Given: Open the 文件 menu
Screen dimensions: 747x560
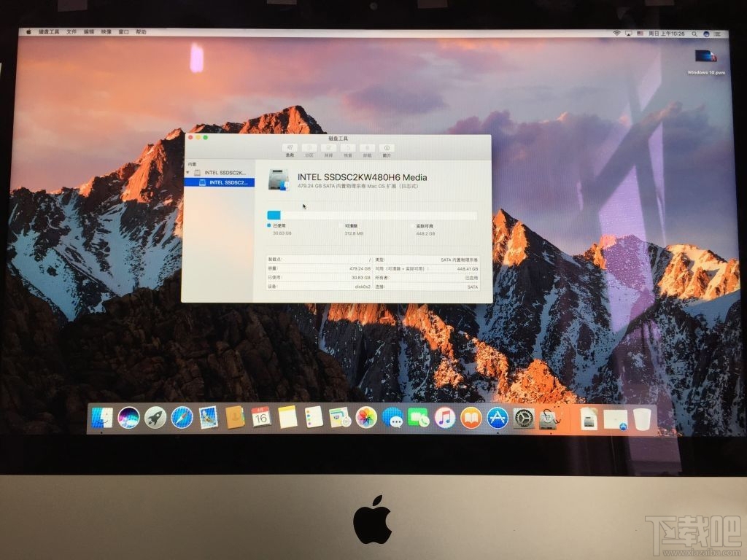Looking at the screenshot, I should [x=71, y=32].
